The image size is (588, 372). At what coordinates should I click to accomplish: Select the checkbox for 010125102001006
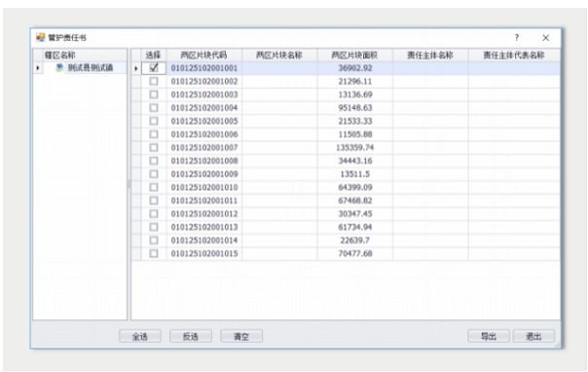tap(154, 134)
